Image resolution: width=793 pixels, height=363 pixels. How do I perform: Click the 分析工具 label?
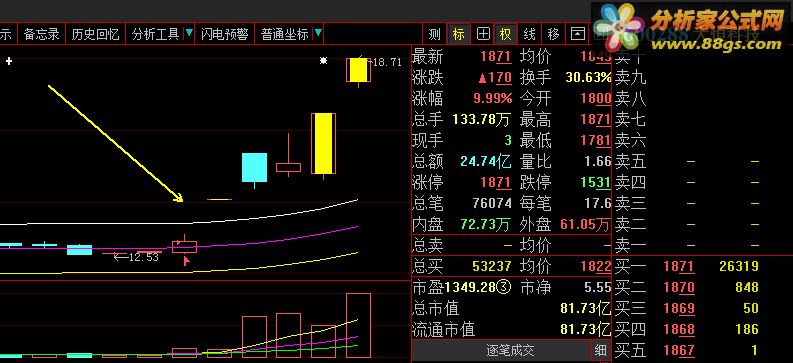pyautogui.click(x=155, y=34)
